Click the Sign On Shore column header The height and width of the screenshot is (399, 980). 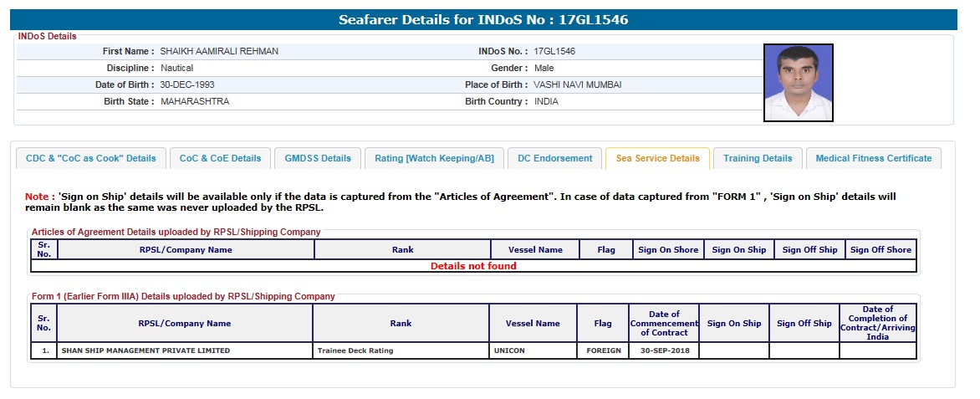point(668,249)
